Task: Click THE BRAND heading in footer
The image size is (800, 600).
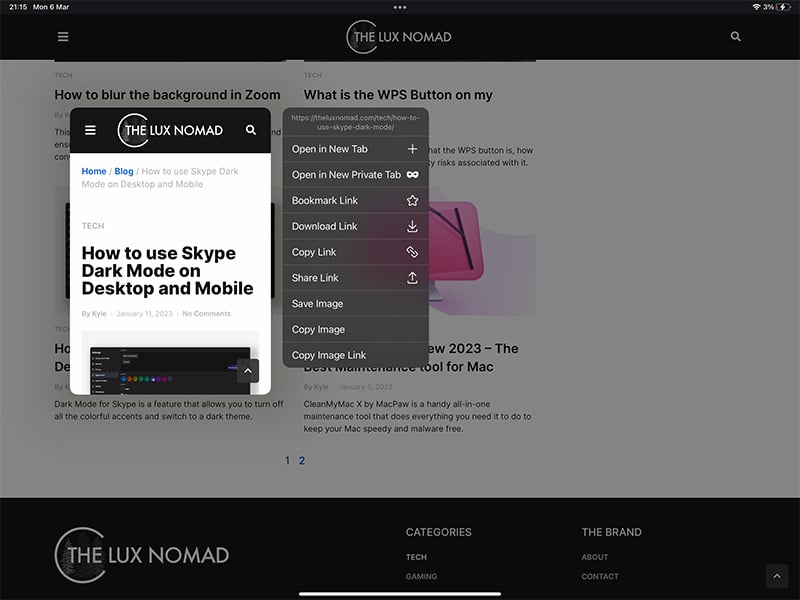Action: (x=612, y=532)
